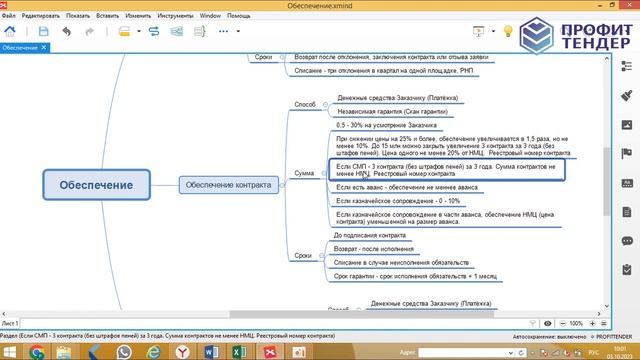640x360 pixels.
Task: Zoom out with the minus button
Action: pos(562,323)
